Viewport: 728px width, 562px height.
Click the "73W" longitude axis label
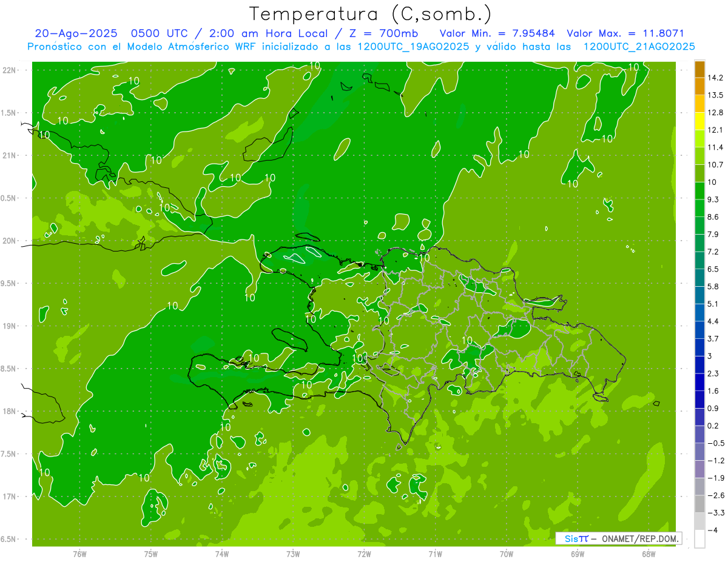[293, 554]
